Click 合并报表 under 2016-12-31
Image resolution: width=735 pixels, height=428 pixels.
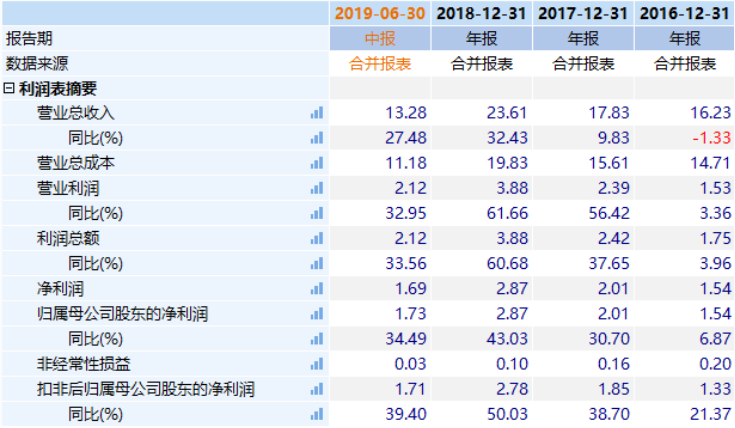(684, 63)
